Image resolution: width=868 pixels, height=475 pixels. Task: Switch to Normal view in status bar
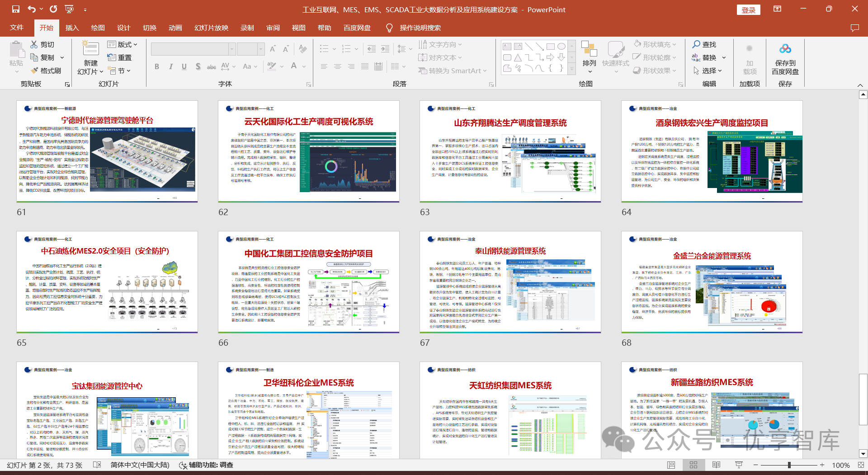pyautogui.click(x=671, y=465)
